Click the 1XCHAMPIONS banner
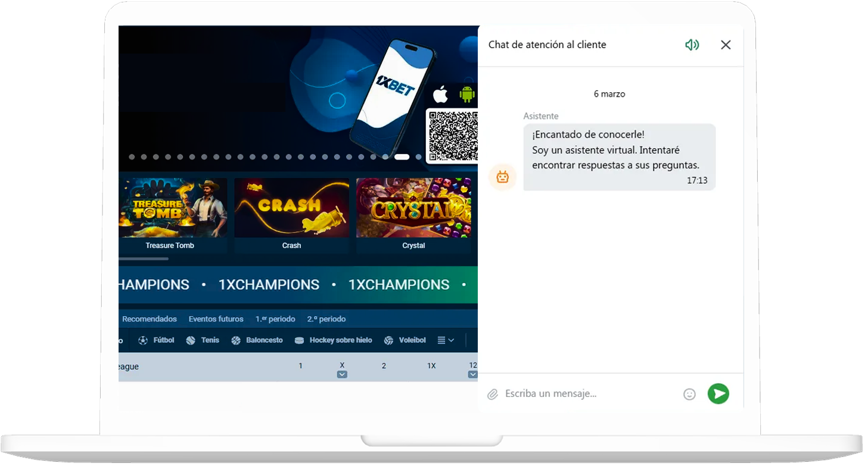The width and height of the screenshot is (868, 466). [x=298, y=284]
